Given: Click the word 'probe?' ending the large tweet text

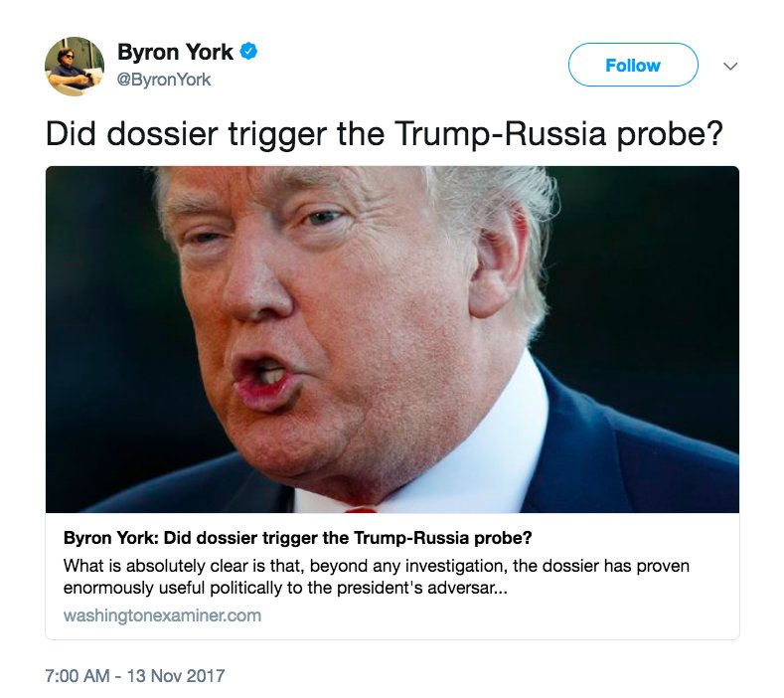Looking at the screenshot, I should tap(670, 135).
